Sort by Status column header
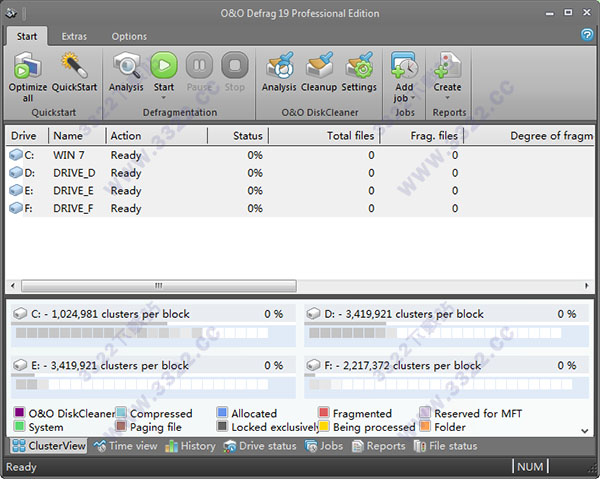 238,136
